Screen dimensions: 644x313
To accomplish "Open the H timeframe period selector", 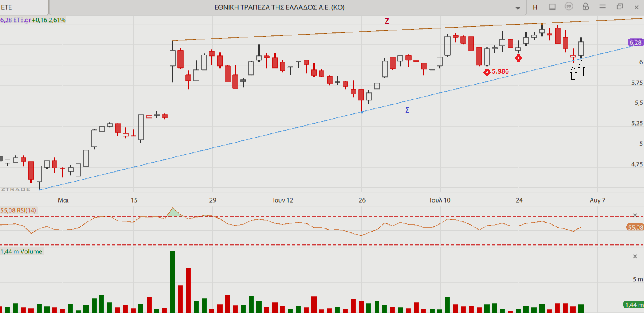I will click(535, 7).
